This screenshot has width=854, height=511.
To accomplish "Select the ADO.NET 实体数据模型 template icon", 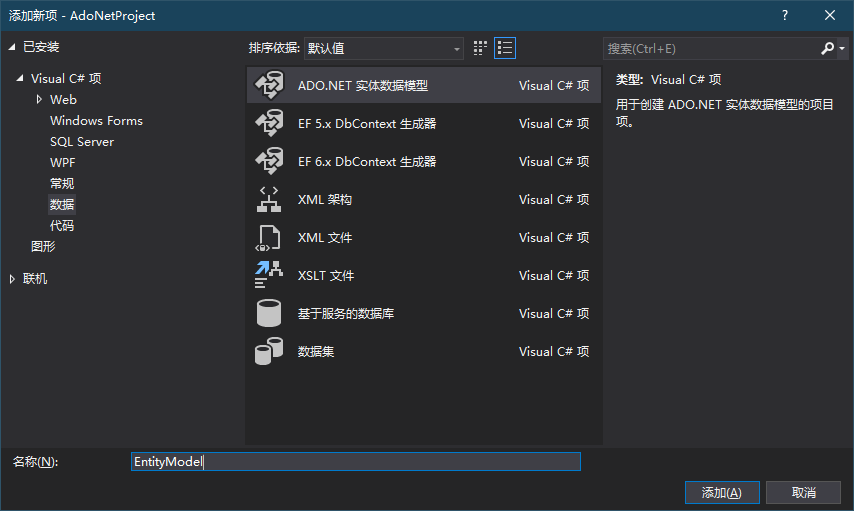I will coord(269,85).
